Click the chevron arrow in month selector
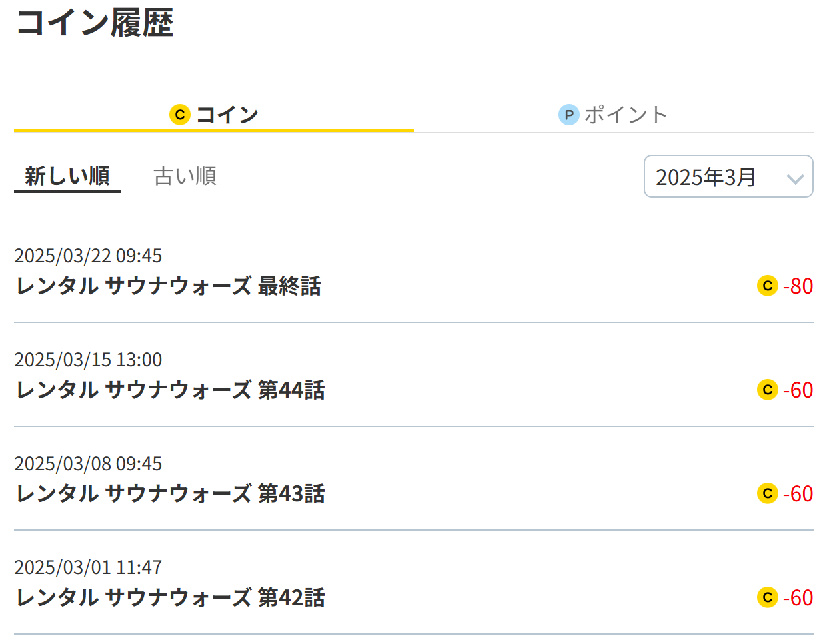This screenshot has height=644, width=827. tap(795, 178)
